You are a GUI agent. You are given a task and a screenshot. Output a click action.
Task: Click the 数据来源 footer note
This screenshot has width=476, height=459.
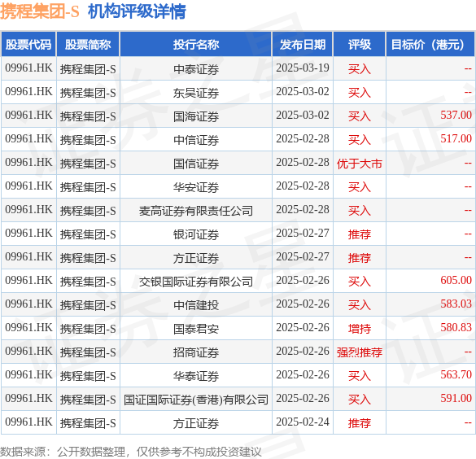(x=130, y=452)
